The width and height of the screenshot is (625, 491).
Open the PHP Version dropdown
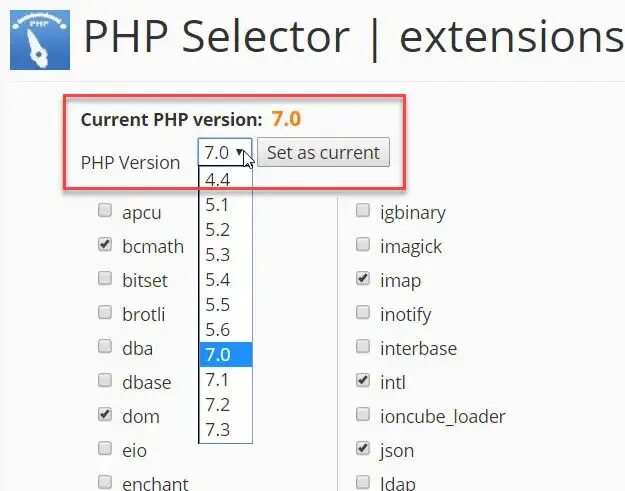(225, 152)
